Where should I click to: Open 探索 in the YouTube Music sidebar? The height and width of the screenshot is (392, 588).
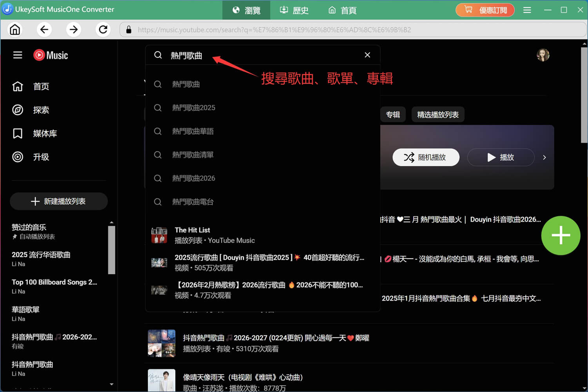click(41, 110)
